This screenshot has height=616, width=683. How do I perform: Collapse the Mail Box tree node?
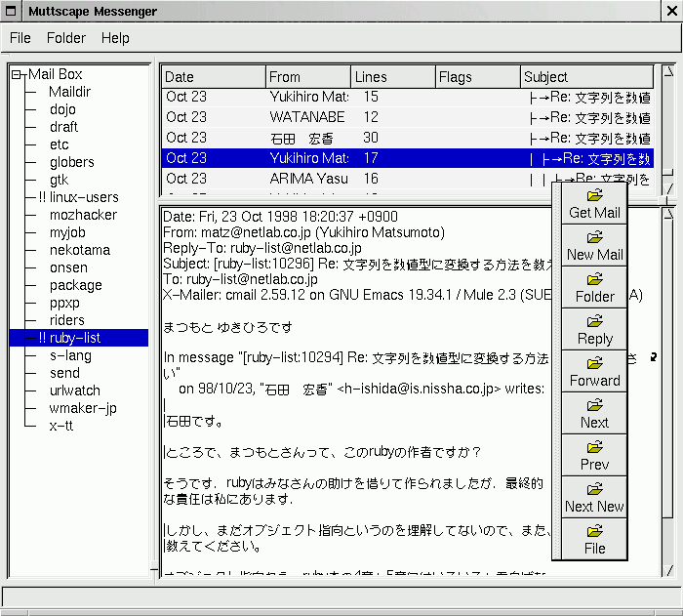point(17,75)
